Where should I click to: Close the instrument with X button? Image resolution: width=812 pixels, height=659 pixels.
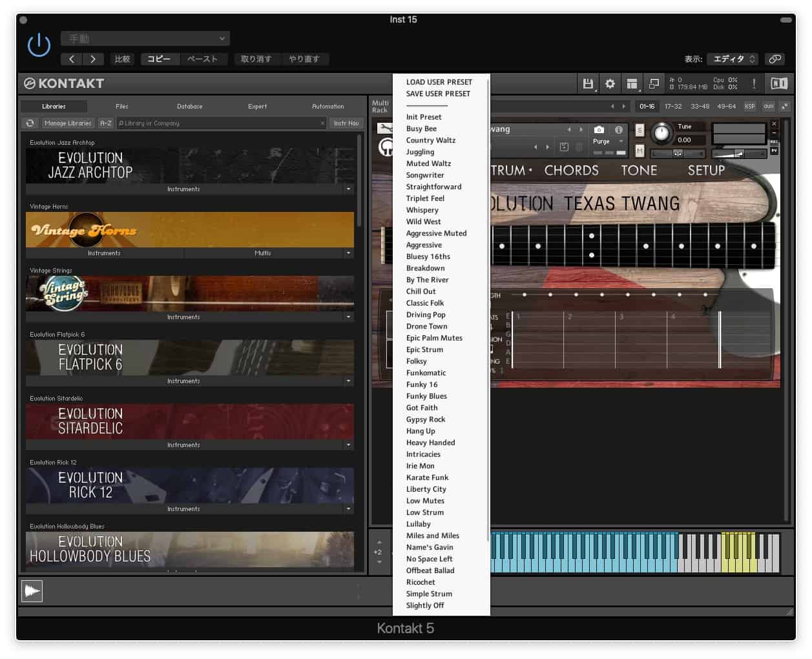[774, 124]
